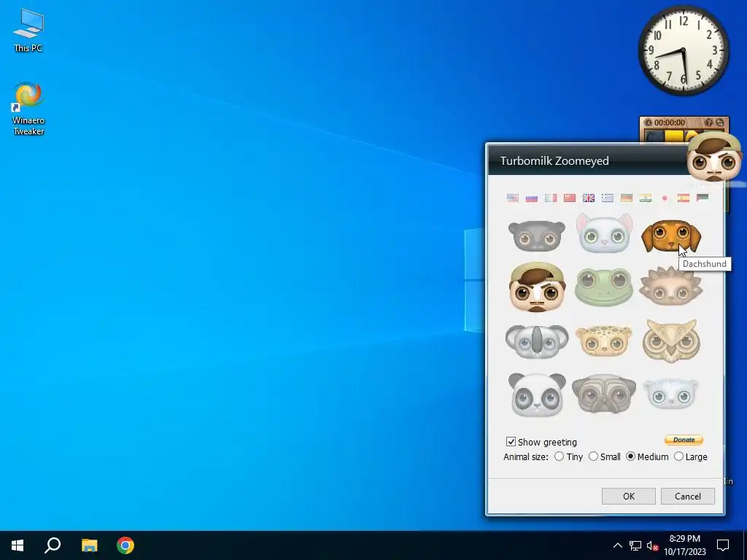Screen dimensions: 747x560
Task: Confirm settings with OK button
Action: point(628,496)
